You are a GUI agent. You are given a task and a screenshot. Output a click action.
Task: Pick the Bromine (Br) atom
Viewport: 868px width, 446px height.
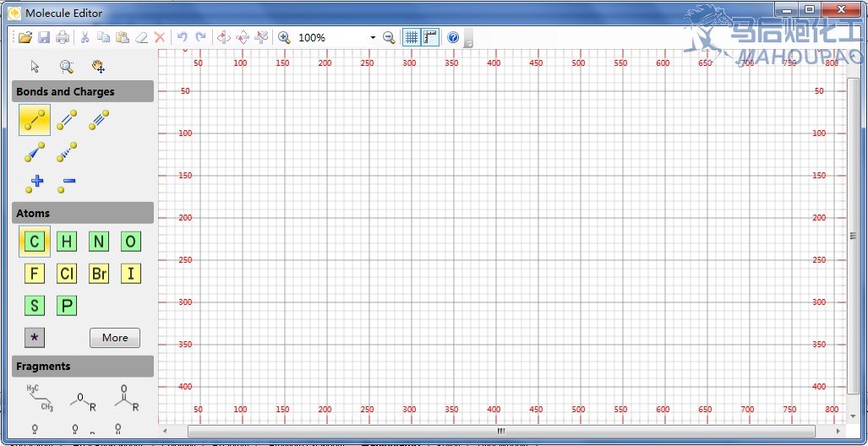99,274
